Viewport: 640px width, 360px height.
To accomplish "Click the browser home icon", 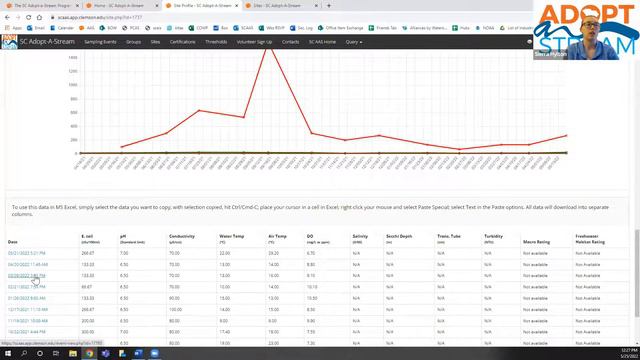I will point(39,18).
